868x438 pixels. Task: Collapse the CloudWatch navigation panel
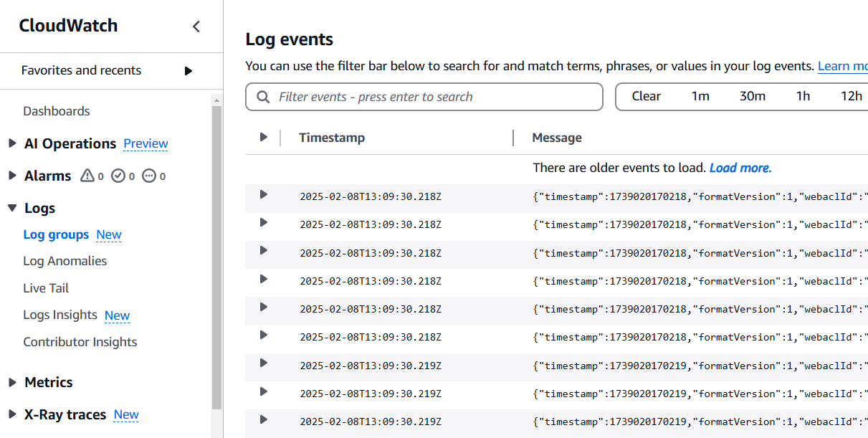[x=196, y=27]
